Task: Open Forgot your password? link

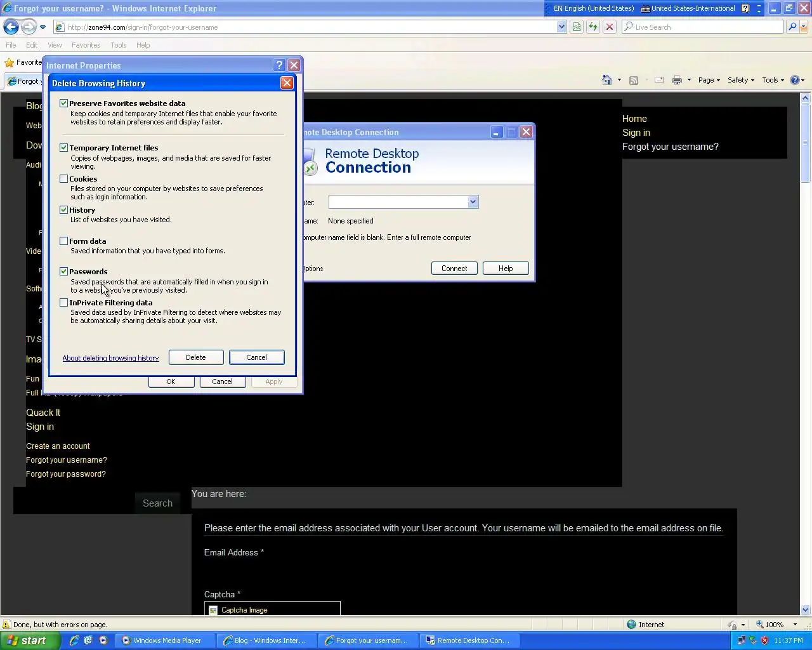Action: pos(66,474)
